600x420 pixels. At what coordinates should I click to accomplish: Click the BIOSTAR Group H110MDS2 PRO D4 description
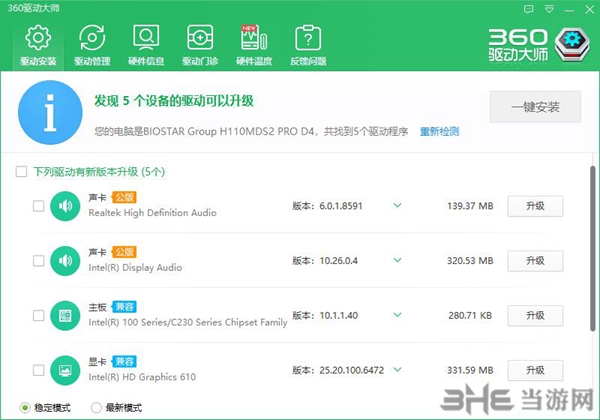point(251,132)
